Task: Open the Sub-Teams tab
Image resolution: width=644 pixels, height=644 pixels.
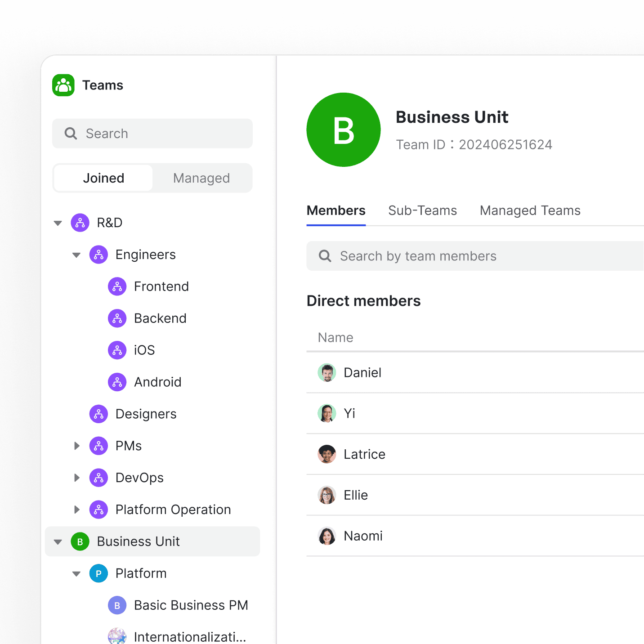Action: [x=422, y=210]
